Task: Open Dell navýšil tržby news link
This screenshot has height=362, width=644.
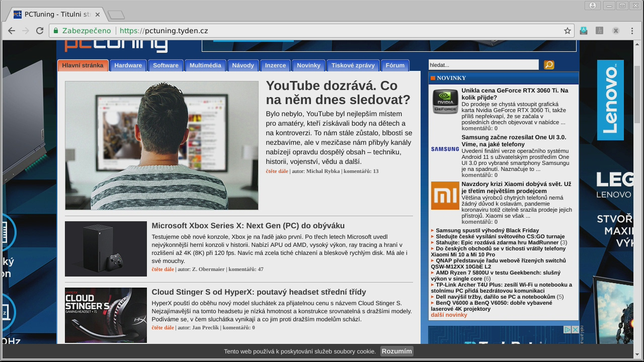Action: coord(496,297)
